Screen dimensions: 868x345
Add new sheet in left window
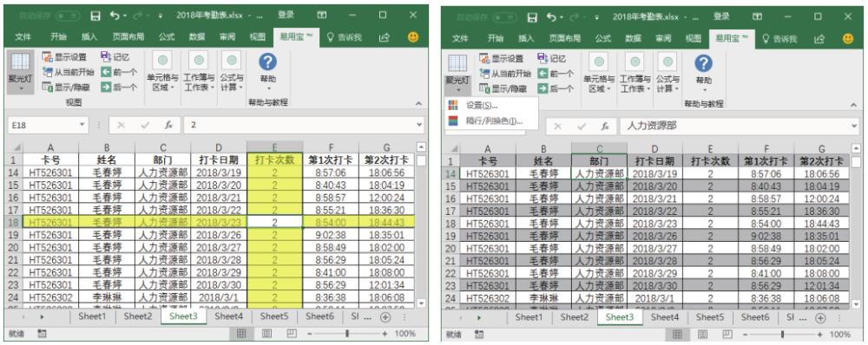tap(385, 316)
